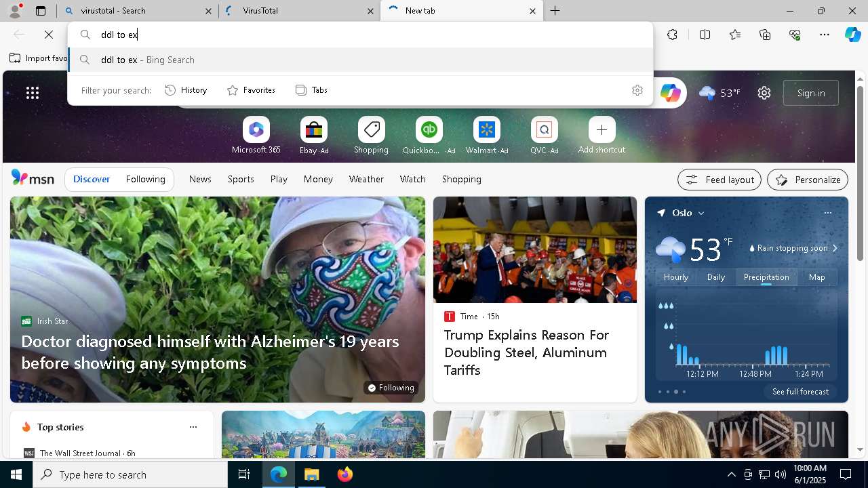
Task: Show Daily weather tab
Action: [x=716, y=277]
